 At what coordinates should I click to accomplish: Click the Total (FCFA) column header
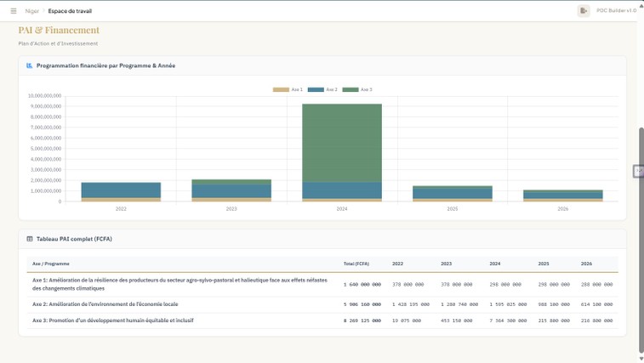356,264
